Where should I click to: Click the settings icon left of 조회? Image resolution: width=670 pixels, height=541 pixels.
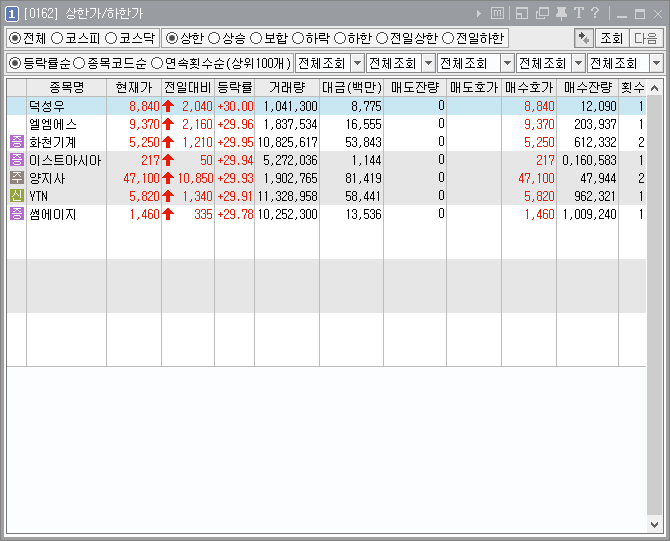point(583,38)
